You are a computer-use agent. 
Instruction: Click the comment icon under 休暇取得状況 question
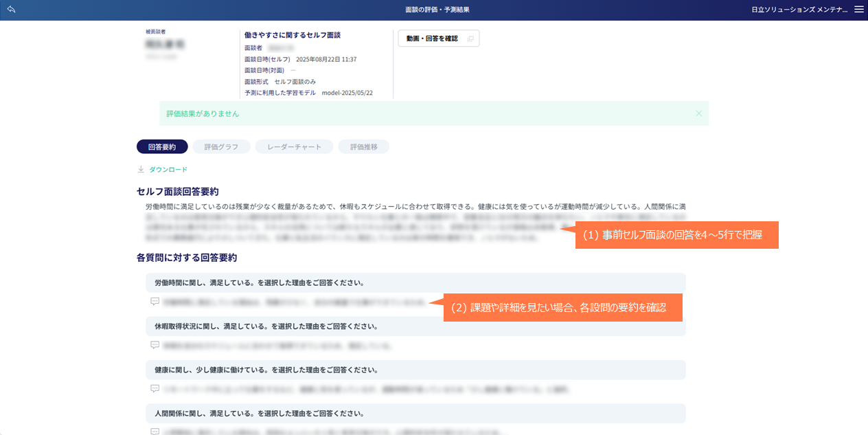[x=155, y=345]
